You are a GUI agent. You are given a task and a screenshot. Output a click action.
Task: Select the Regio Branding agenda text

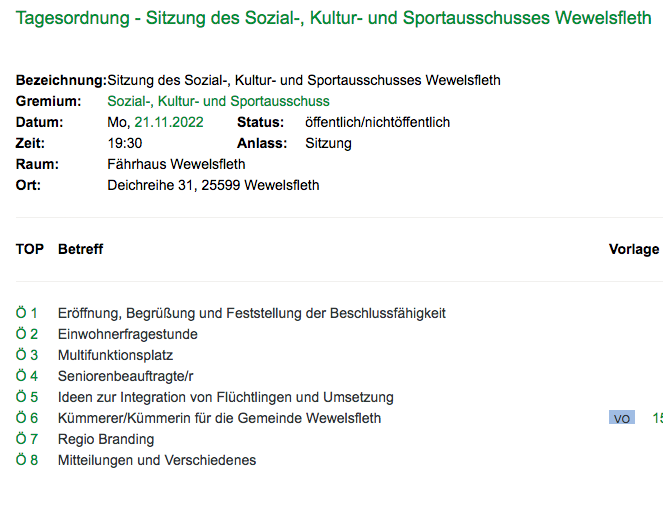point(106,439)
